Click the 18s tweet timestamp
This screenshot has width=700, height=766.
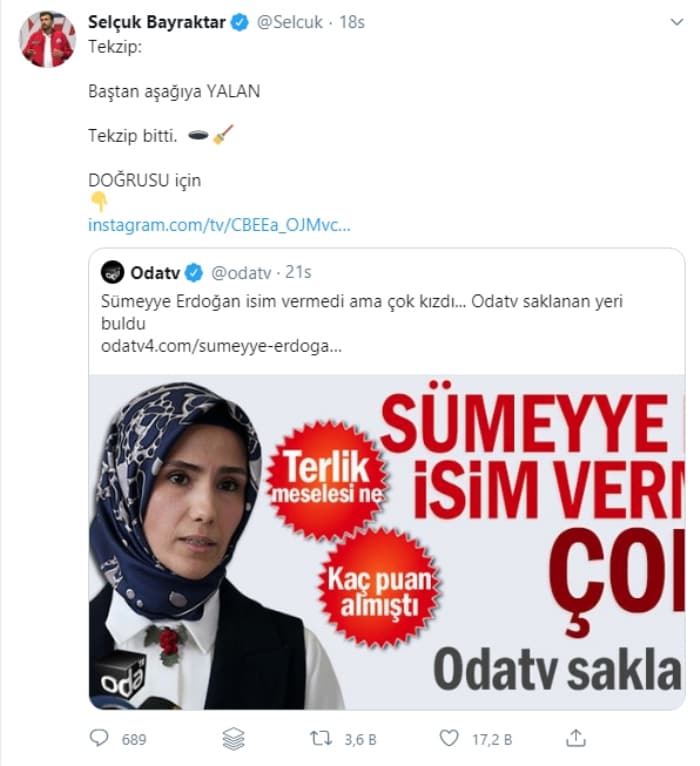(352, 22)
